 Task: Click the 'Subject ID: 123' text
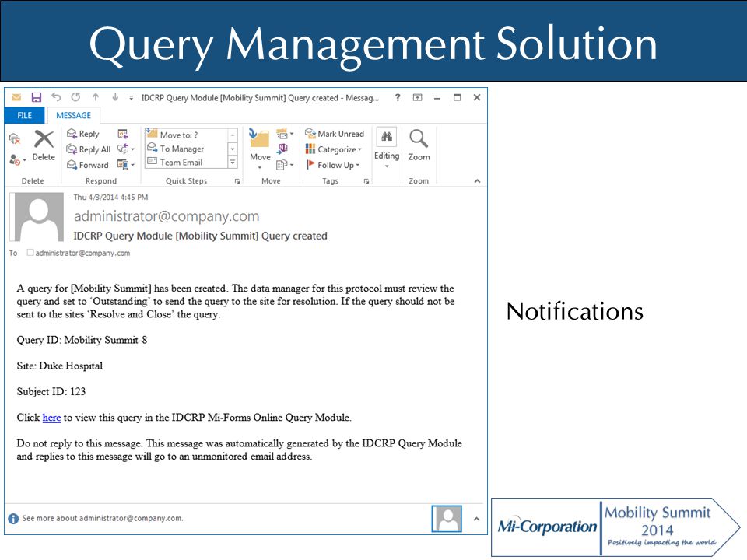[x=51, y=391]
